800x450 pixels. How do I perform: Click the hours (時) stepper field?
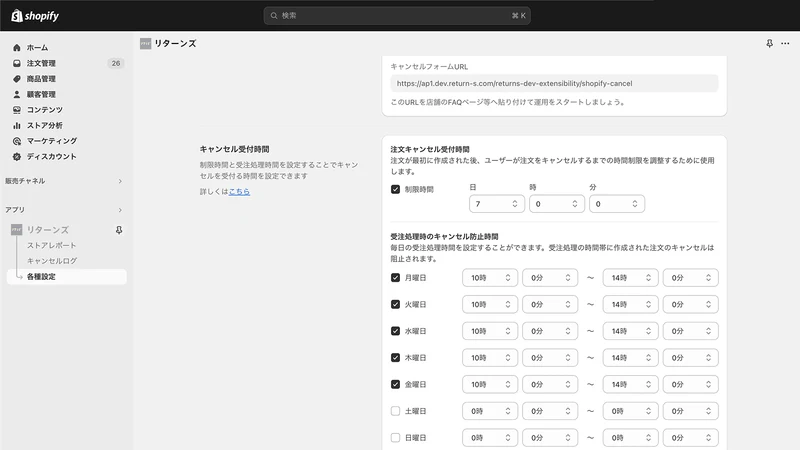tap(557, 204)
